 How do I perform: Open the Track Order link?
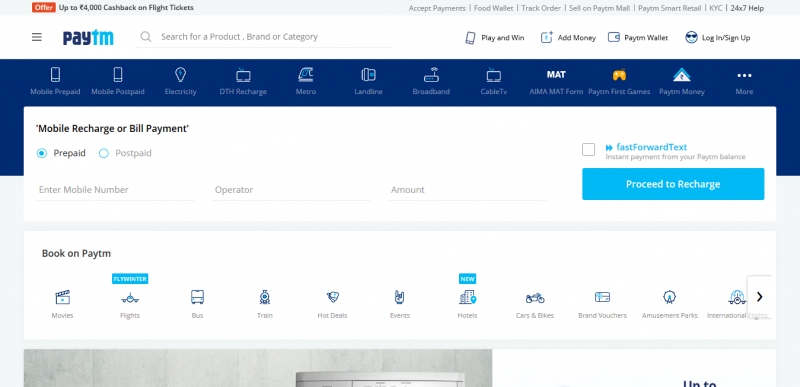point(541,8)
